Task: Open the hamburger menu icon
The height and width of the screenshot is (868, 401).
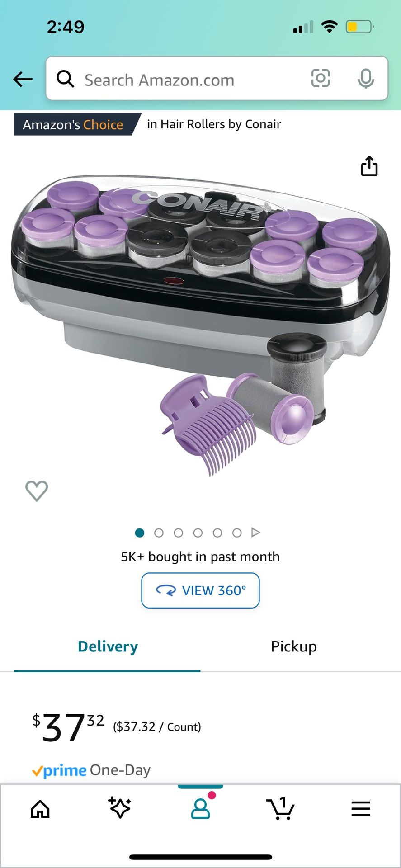Action: click(x=361, y=809)
